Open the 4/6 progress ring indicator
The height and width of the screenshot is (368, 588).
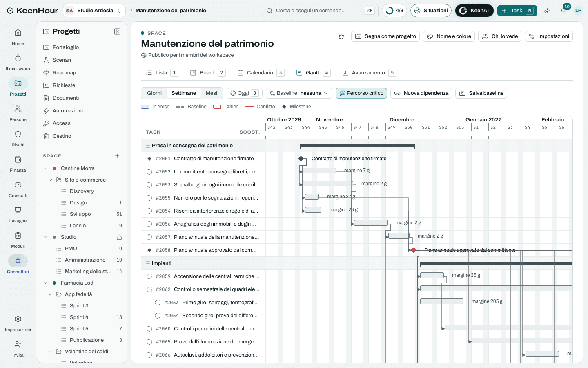(394, 11)
